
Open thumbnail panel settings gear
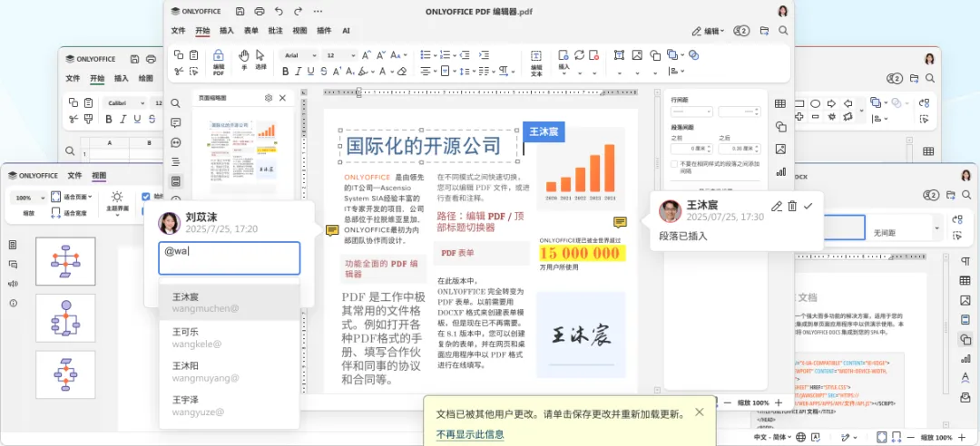(268, 98)
